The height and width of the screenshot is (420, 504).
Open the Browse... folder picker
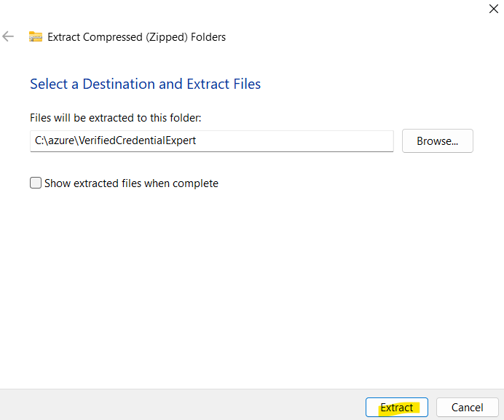438,140
